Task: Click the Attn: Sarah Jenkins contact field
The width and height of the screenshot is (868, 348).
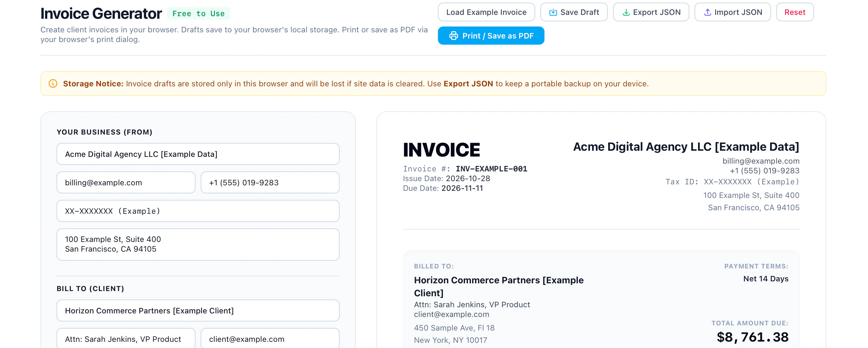Action: tap(126, 338)
